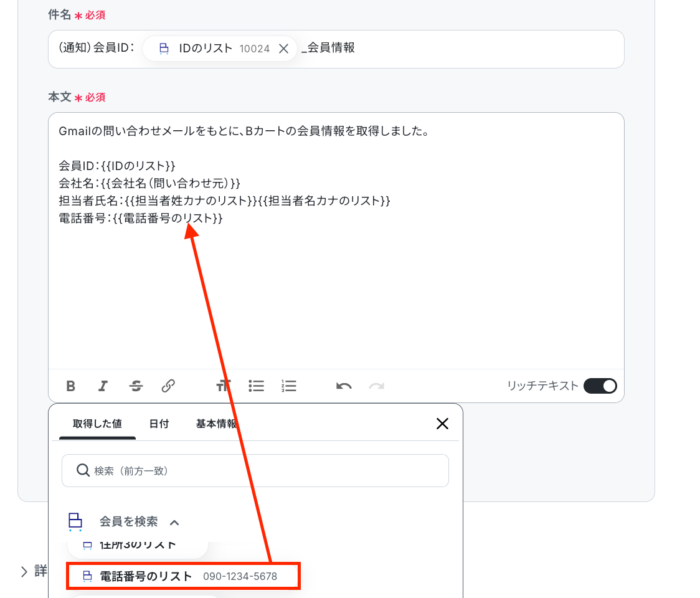Screen dimensions: 700x598
Task: Click the redo arrow icon
Action: point(376,386)
